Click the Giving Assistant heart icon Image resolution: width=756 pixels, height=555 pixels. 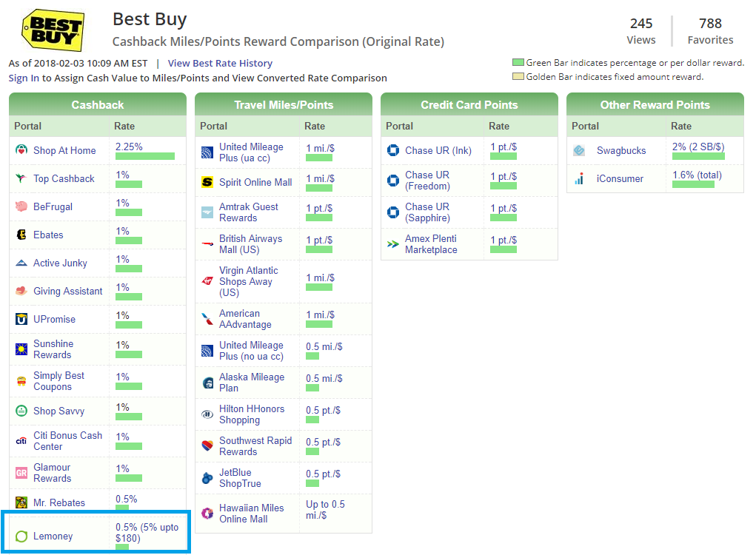point(21,291)
